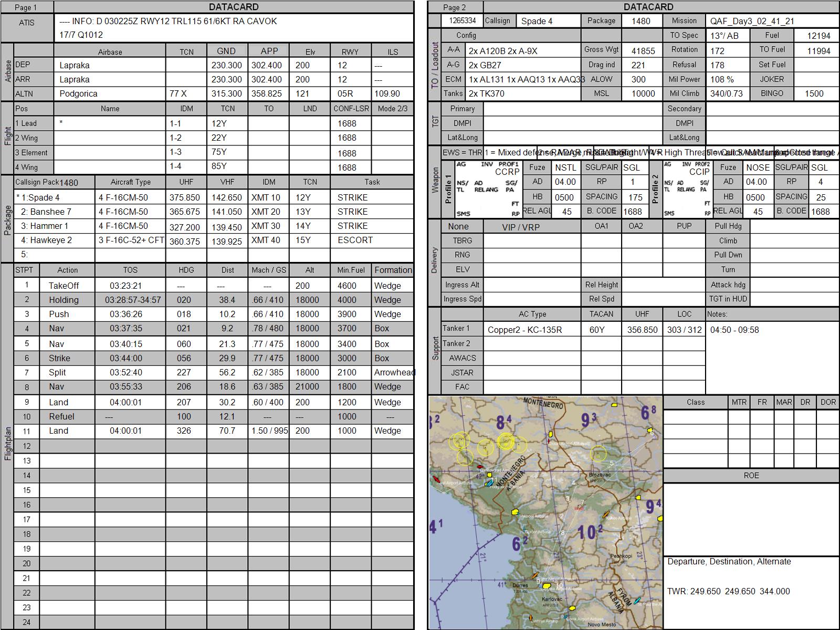The height and width of the screenshot is (630, 840).
Task: Click the ID number '1265334' on Page 2
Action: click(463, 20)
